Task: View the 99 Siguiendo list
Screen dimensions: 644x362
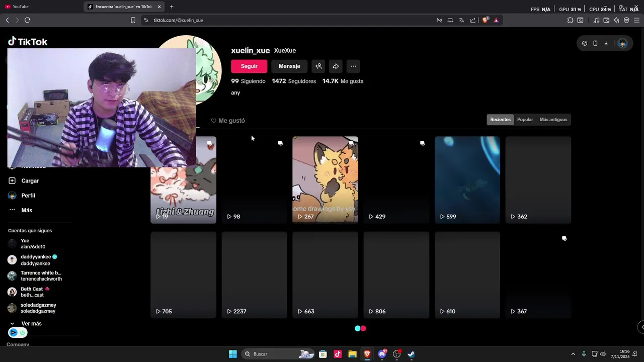Action: click(x=248, y=81)
